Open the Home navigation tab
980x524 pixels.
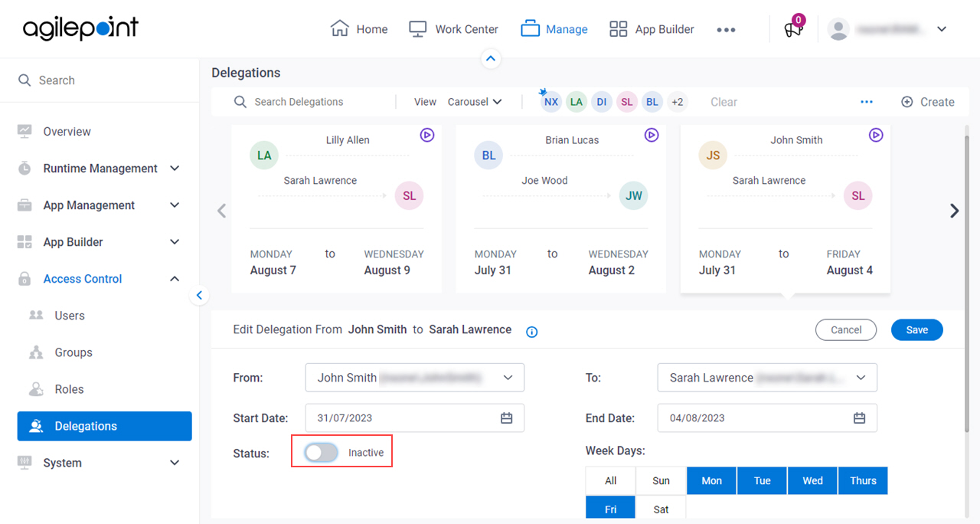tap(359, 29)
